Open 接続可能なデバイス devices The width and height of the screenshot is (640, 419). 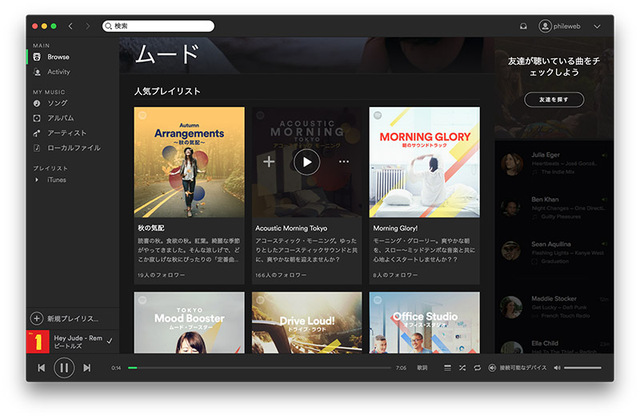pyautogui.click(x=518, y=368)
